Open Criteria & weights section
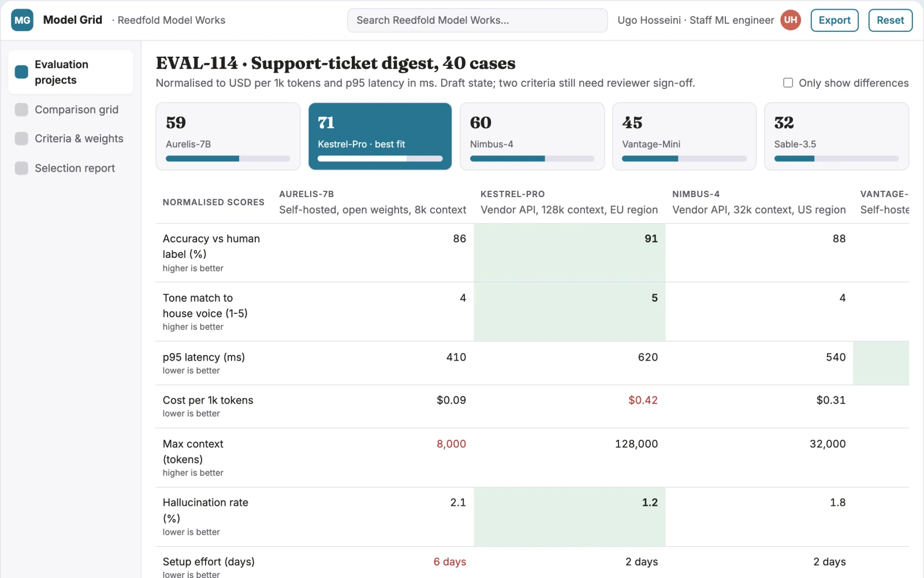 click(70, 139)
